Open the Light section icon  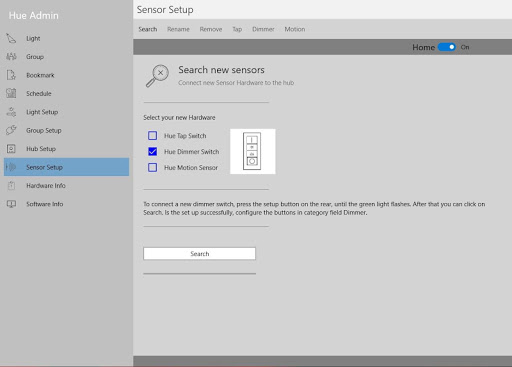(x=11, y=38)
